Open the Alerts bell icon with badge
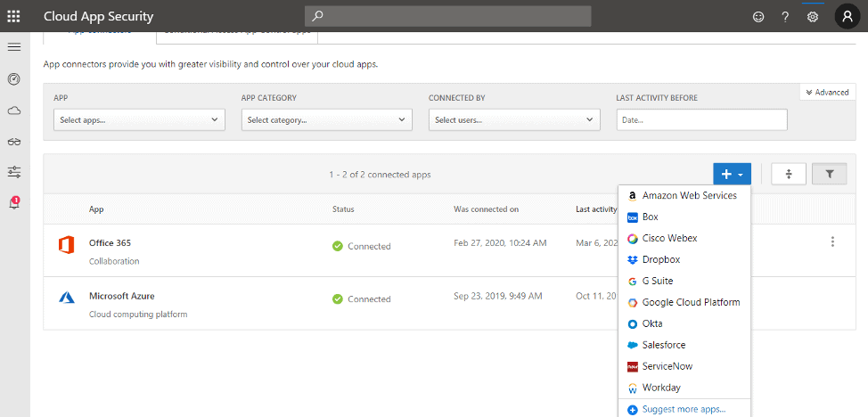 click(x=14, y=203)
